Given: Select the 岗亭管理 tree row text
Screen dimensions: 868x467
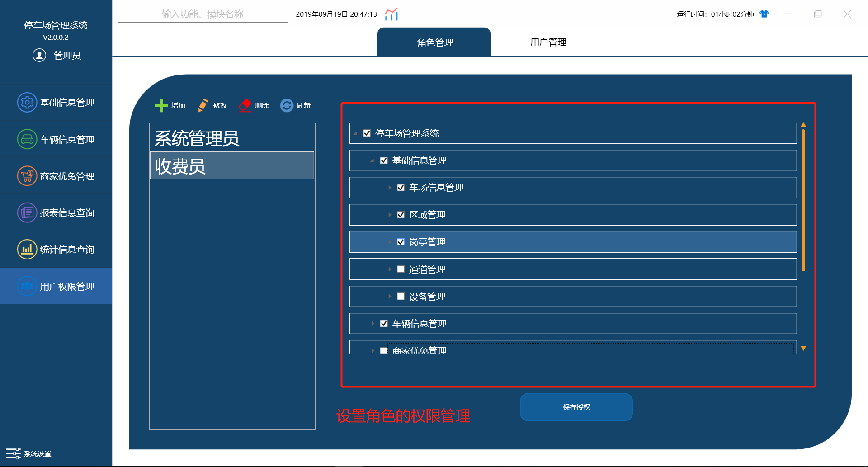Looking at the screenshot, I should (x=427, y=242).
